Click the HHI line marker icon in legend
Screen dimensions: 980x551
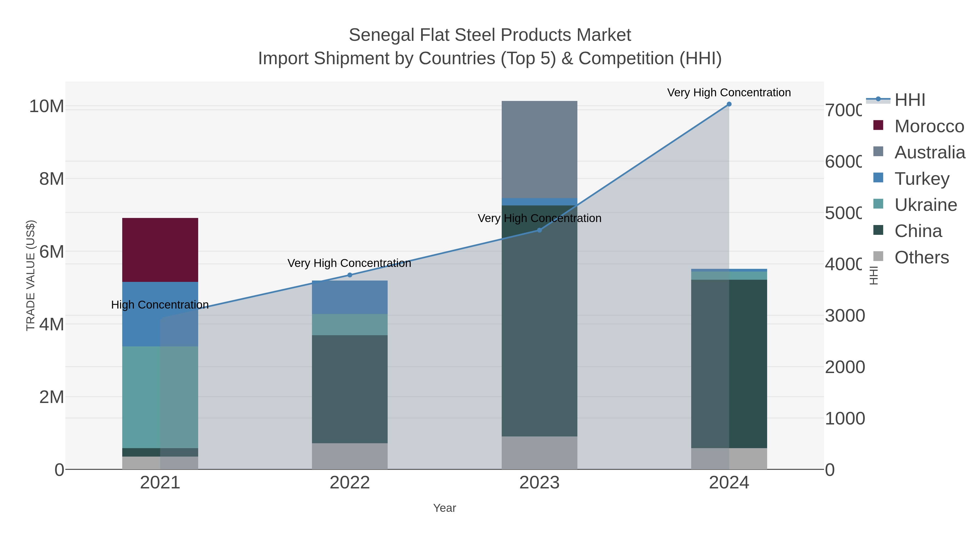(x=878, y=99)
